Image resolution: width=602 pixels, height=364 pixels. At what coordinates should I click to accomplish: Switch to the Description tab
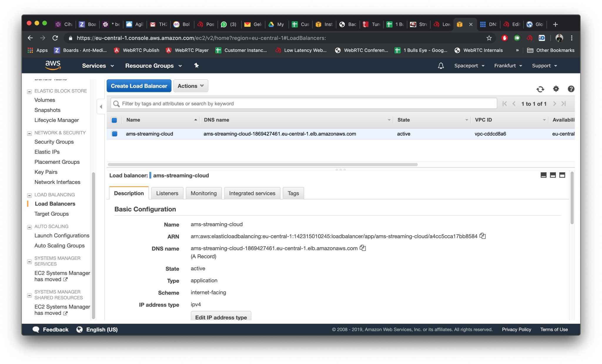coord(129,193)
